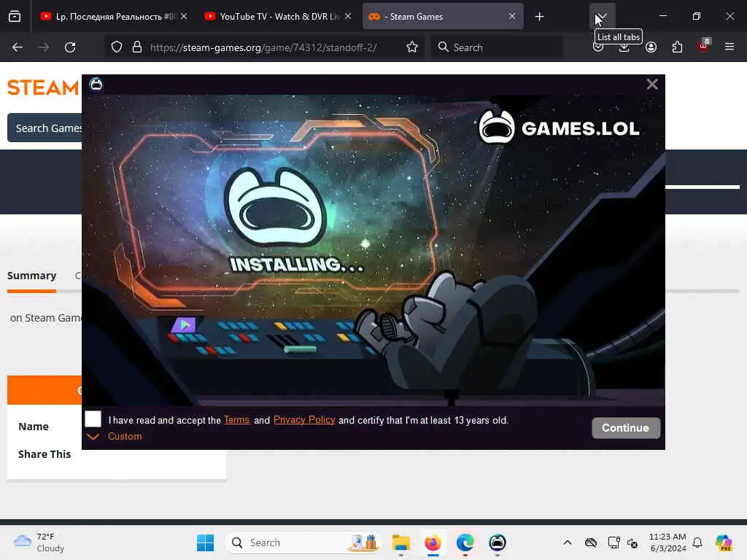Open tracking protection shield icon
The width and height of the screenshot is (747, 560).
click(117, 47)
